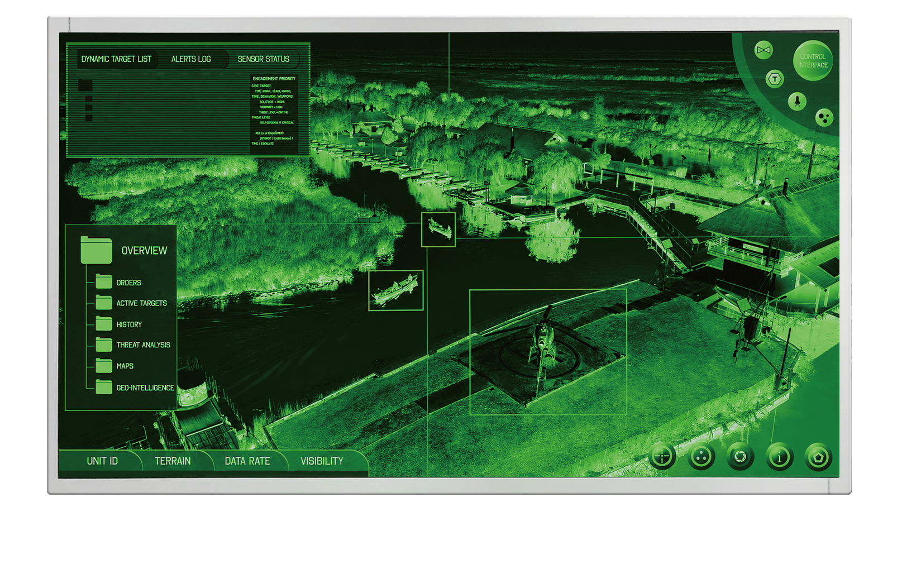Click the bowtie icon beside Control Interface
Viewport: 902px width, 588px height.
point(763,50)
